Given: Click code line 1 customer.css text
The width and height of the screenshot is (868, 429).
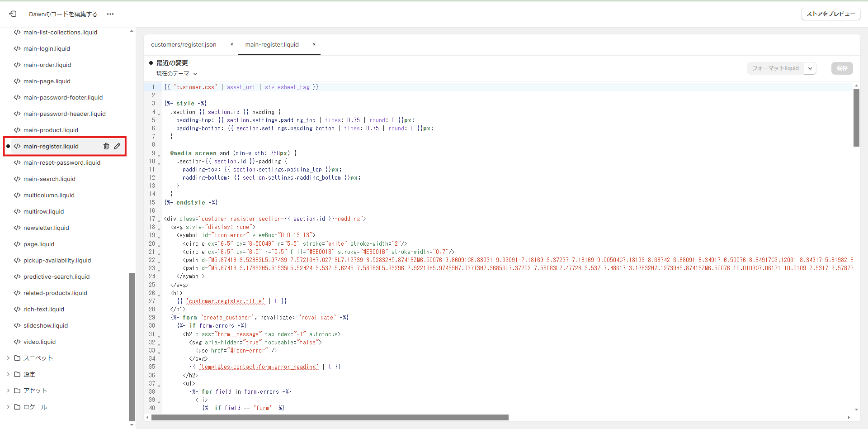Looking at the screenshot, I should pyautogui.click(x=195, y=87).
